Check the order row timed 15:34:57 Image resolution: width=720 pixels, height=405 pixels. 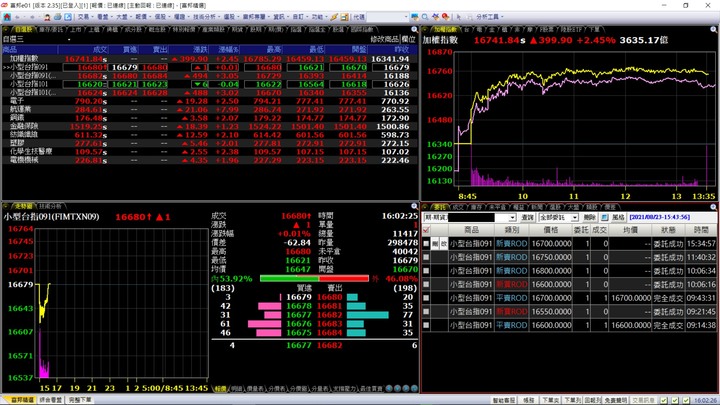click(x=426, y=244)
